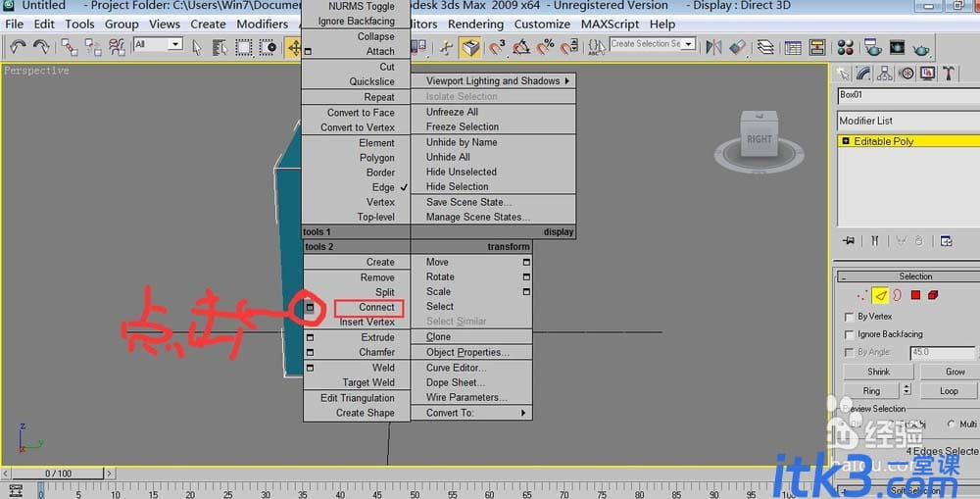Choose Target Weld in quad menu
The image size is (980, 499).
368,382
